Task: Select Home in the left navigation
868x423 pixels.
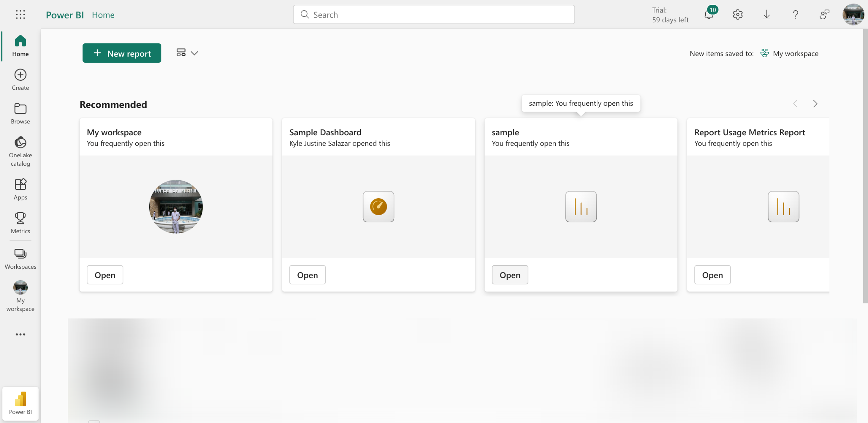Action: pos(20,46)
